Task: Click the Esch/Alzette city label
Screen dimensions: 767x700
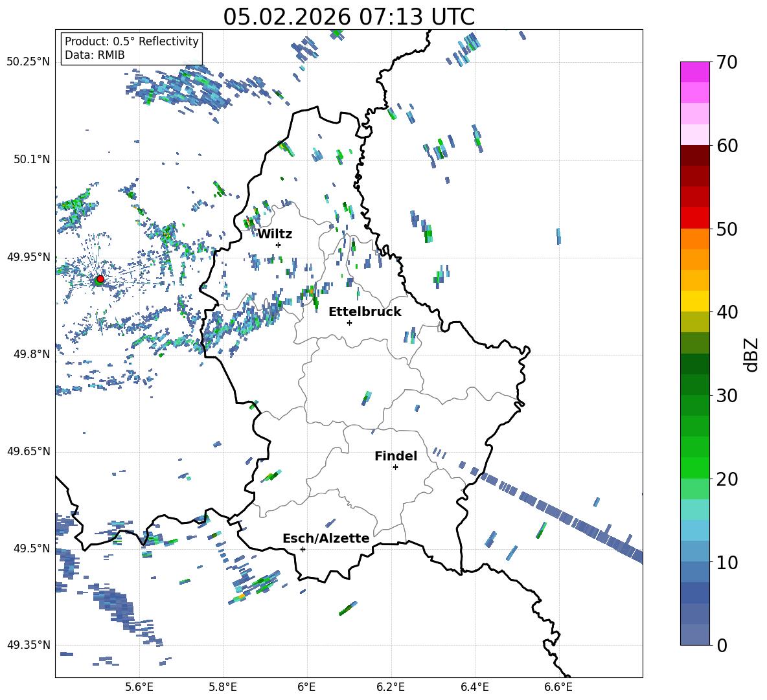Action: pos(326,539)
